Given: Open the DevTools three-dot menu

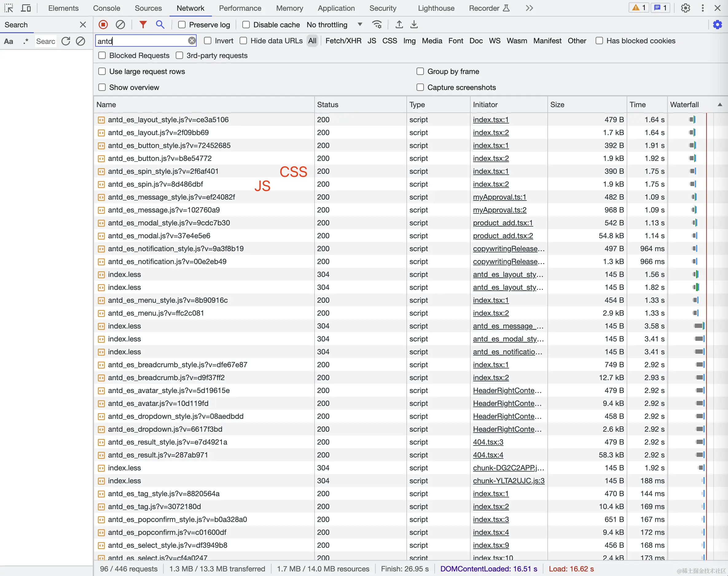Looking at the screenshot, I should [703, 8].
